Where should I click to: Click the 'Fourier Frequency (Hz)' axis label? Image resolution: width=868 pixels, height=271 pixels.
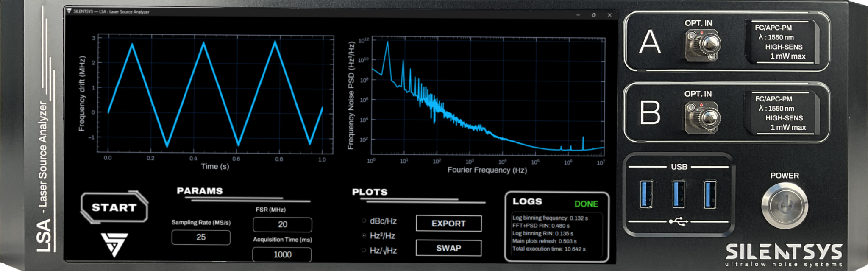487,170
